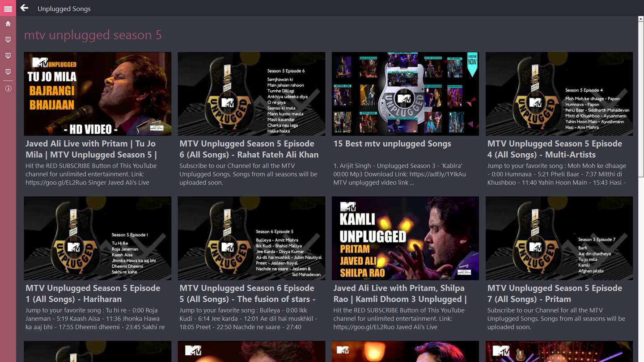Open the title Season 5 Episode 7 Pritam
The width and height of the screenshot is (644, 362).
[555, 294]
